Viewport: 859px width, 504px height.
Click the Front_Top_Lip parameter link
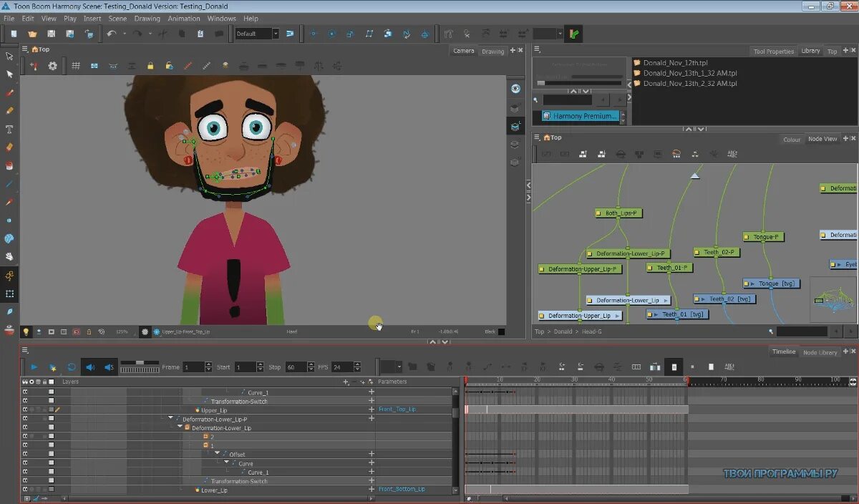(x=397, y=409)
